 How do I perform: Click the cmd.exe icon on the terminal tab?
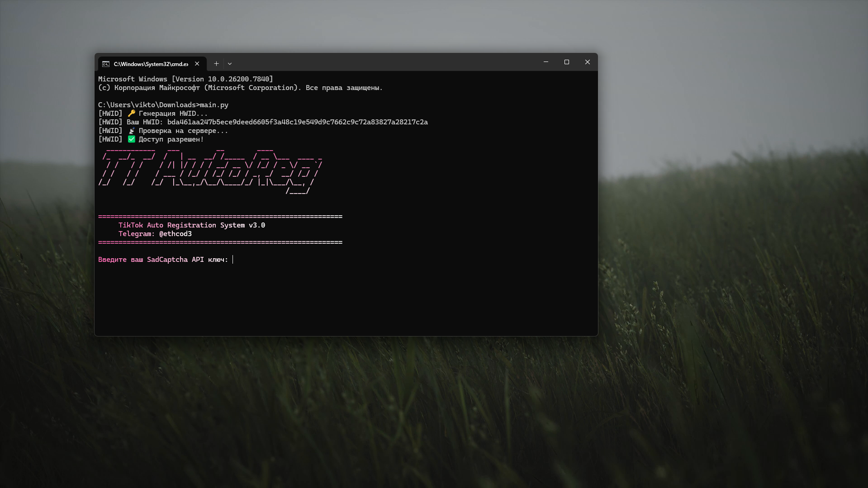pyautogui.click(x=105, y=64)
